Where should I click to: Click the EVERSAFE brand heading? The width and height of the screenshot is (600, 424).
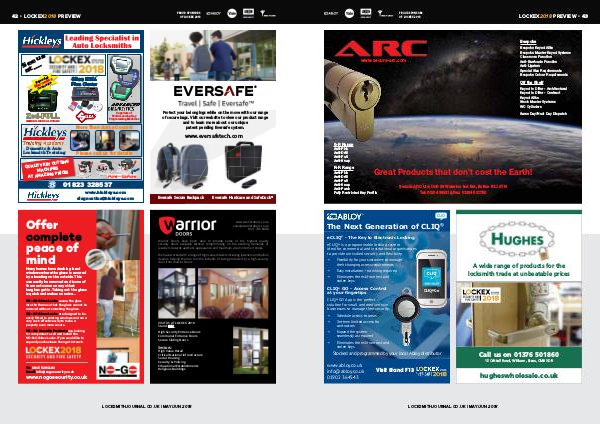214,91
